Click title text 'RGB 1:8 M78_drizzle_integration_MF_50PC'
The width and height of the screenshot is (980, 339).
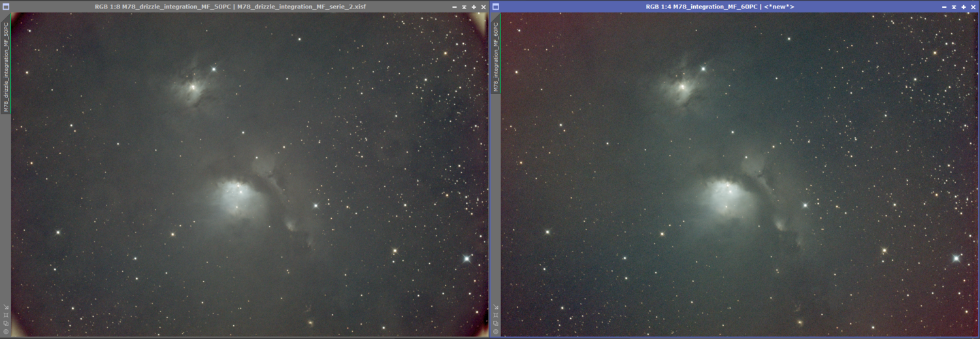(x=162, y=7)
